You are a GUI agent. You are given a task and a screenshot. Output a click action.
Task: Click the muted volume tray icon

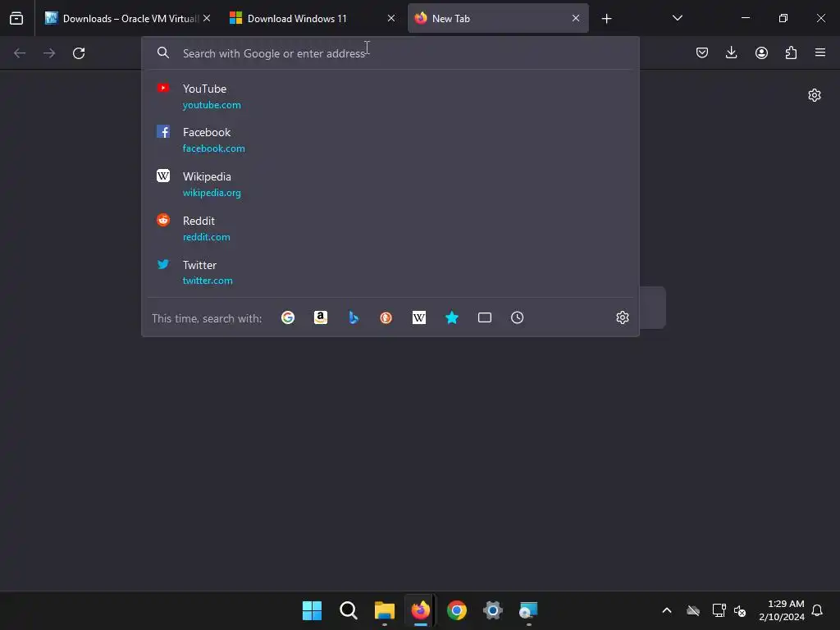click(741, 610)
